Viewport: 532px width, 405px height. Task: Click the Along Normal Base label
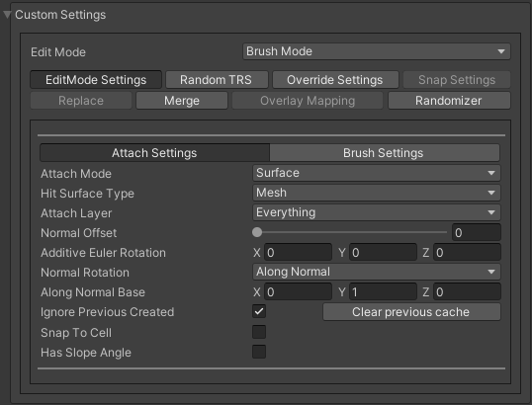pos(93,292)
